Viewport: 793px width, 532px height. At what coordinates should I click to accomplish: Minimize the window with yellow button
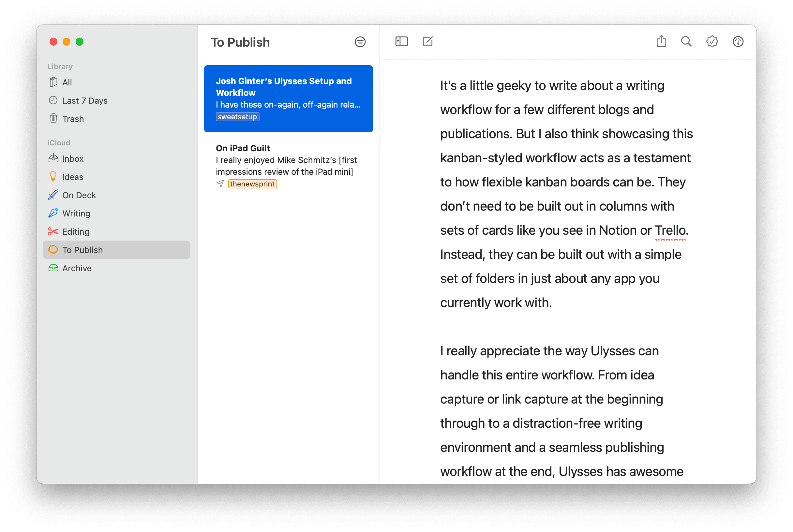(67, 42)
